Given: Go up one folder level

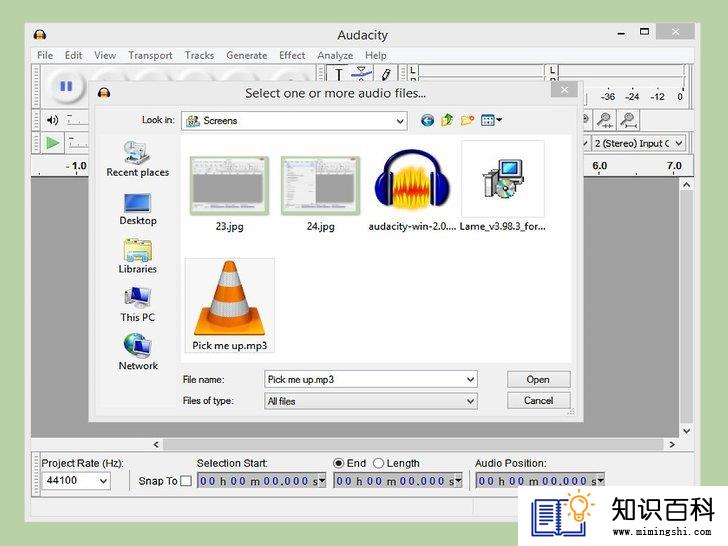Looking at the screenshot, I should click(447, 120).
